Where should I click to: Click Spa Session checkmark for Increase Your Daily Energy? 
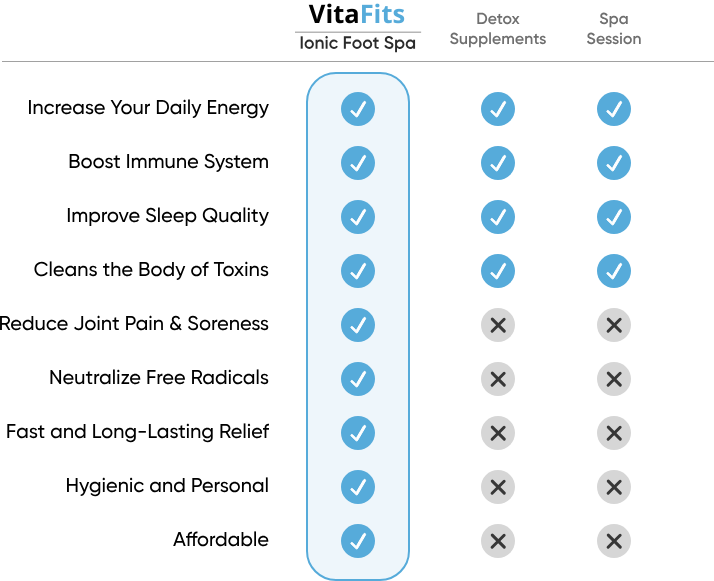coord(614,109)
